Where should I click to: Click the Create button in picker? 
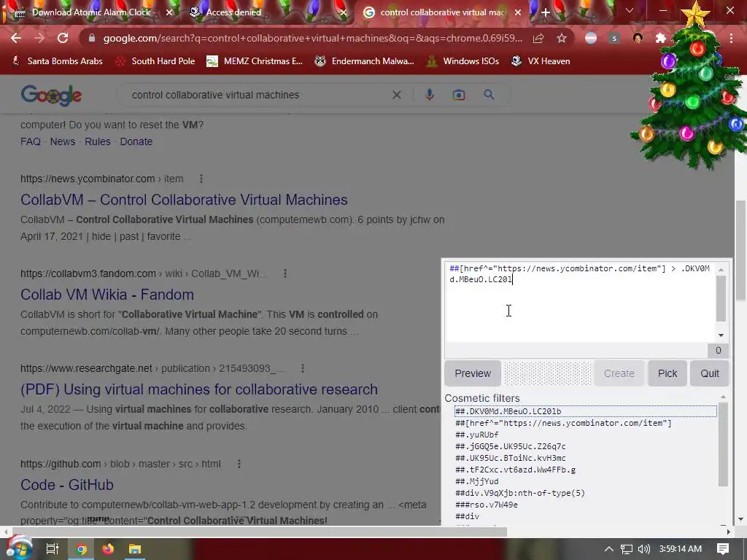pos(619,373)
